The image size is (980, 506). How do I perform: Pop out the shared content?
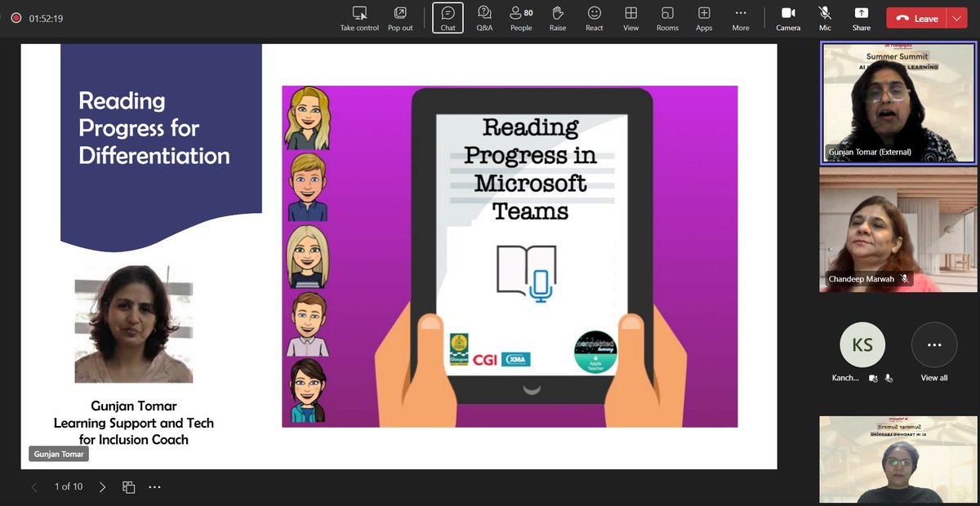pyautogui.click(x=400, y=18)
